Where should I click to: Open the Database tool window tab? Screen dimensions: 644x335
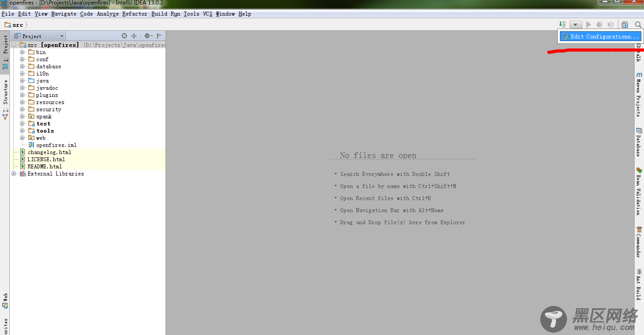pyautogui.click(x=639, y=142)
